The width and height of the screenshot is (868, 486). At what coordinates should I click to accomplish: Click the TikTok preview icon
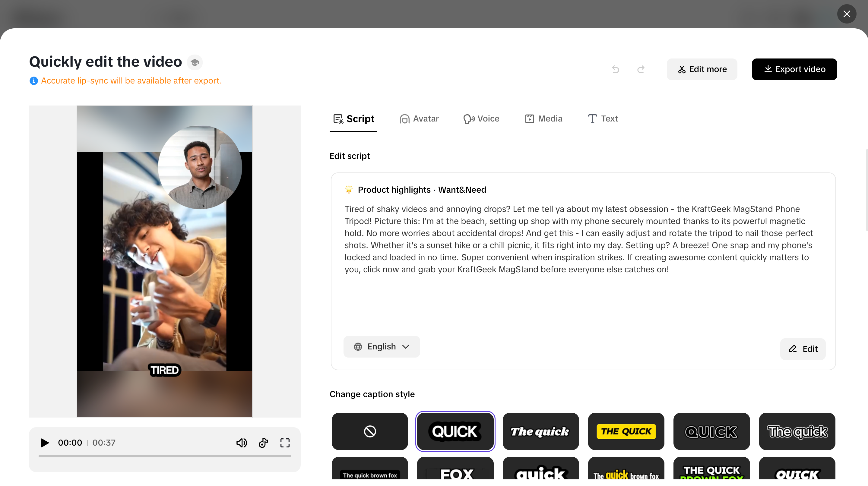[x=263, y=443]
